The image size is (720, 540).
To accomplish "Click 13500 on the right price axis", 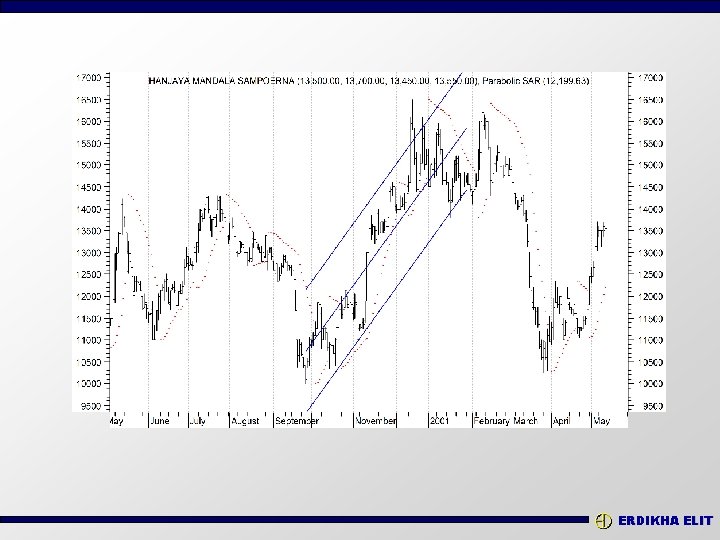I will [650, 231].
